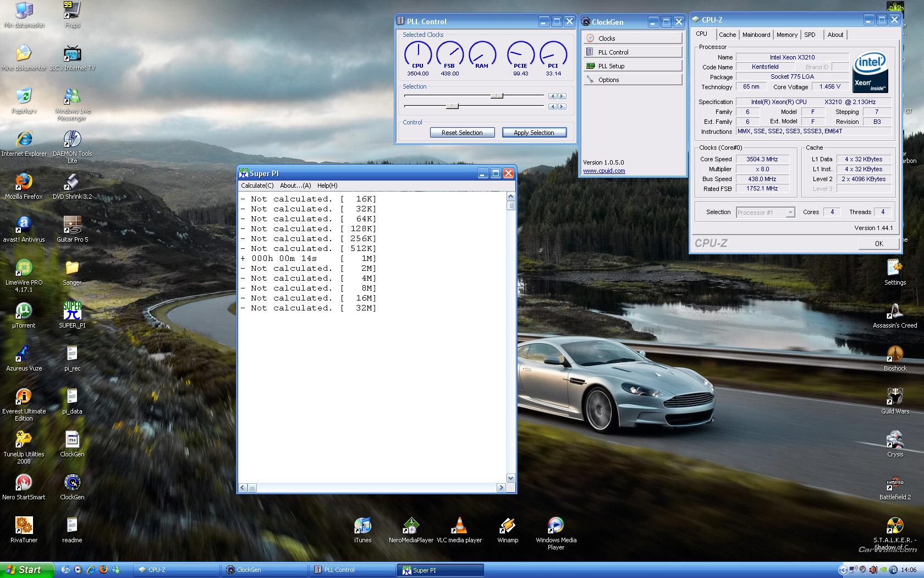Click OK button in CPU-Z

pos(879,243)
